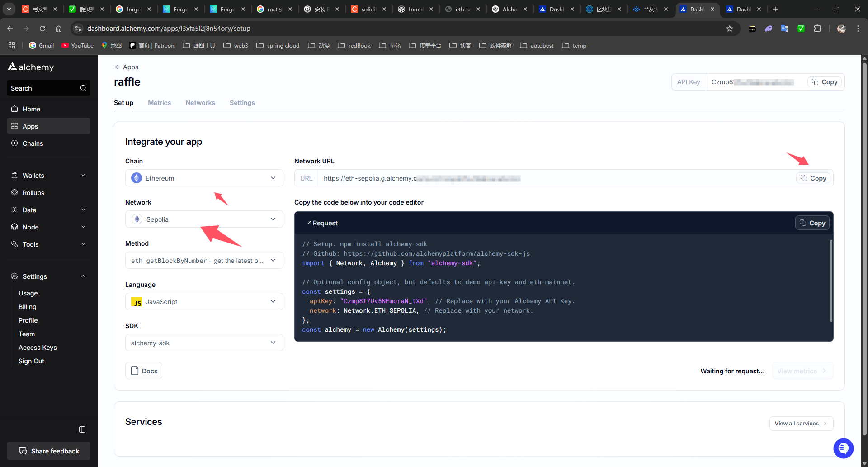Click the browser home icon

pos(59,29)
